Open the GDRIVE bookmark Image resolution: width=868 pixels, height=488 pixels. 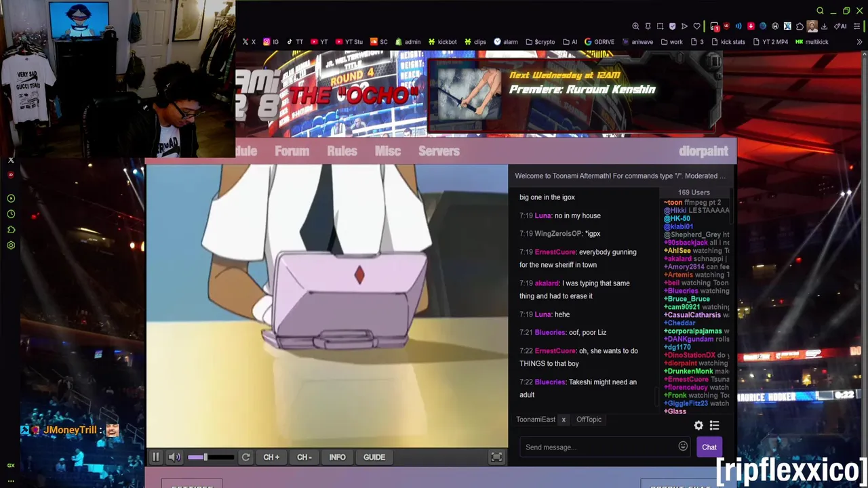[x=599, y=42]
